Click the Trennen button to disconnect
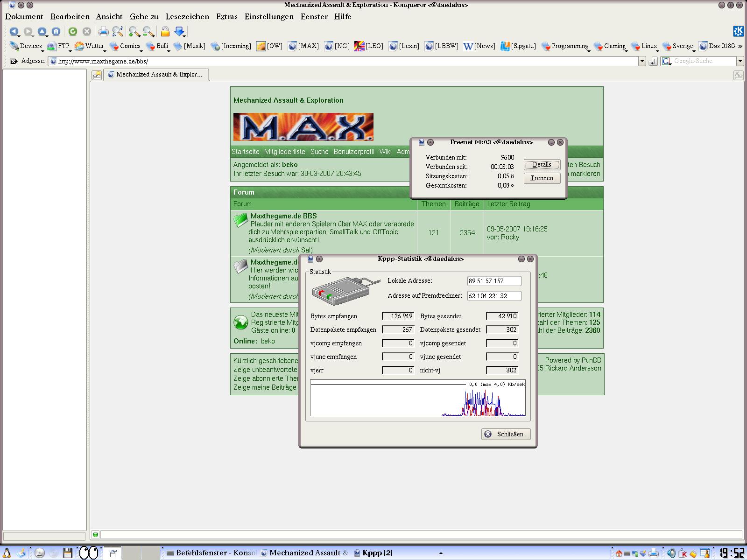This screenshot has height=560, width=747. pos(542,178)
